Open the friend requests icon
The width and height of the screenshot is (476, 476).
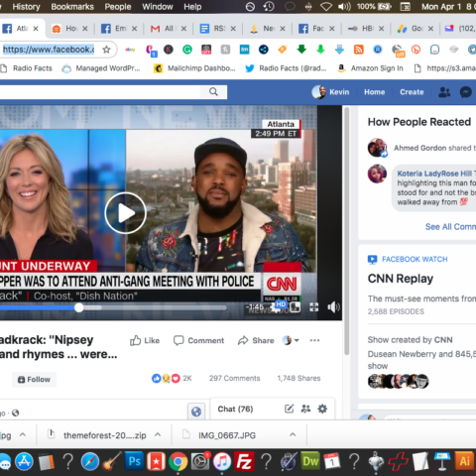444,92
